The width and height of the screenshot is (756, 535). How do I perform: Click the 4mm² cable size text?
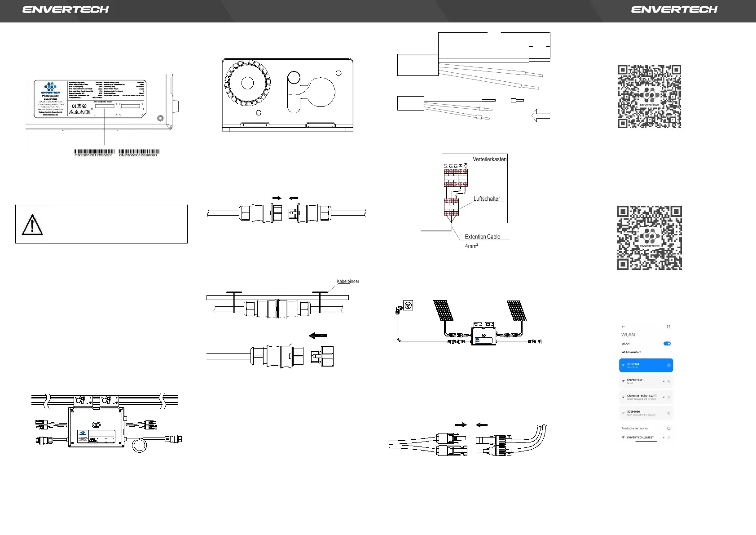point(471,246)
